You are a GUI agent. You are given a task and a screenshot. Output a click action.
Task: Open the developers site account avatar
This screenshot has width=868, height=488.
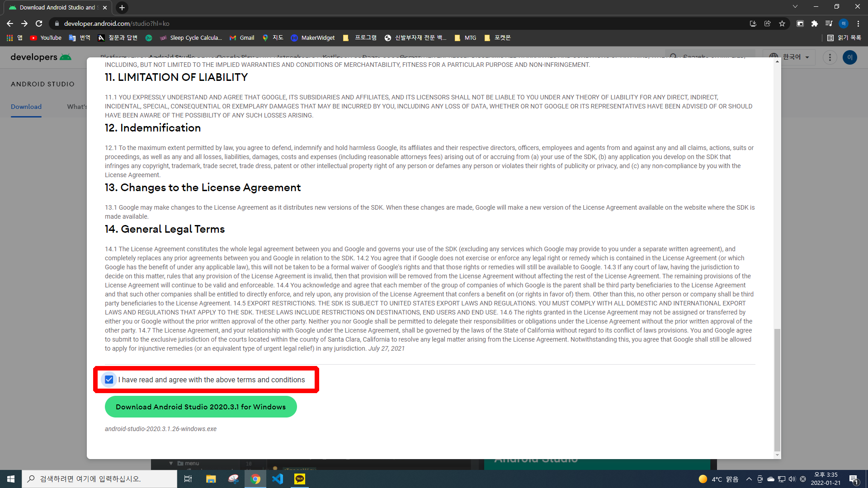click(x=850, y=57)
